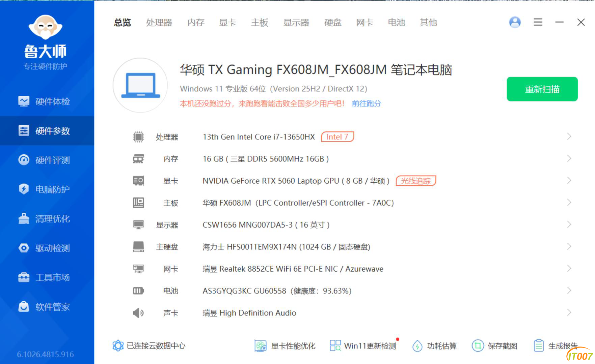Expand the 内存 row chevron
The height and width of the screenshot is (364, 595).
tap(569, 158)
